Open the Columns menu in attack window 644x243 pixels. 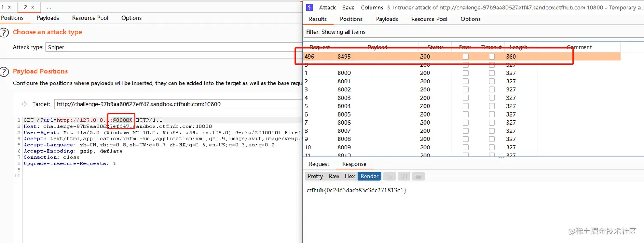[372, 8]
